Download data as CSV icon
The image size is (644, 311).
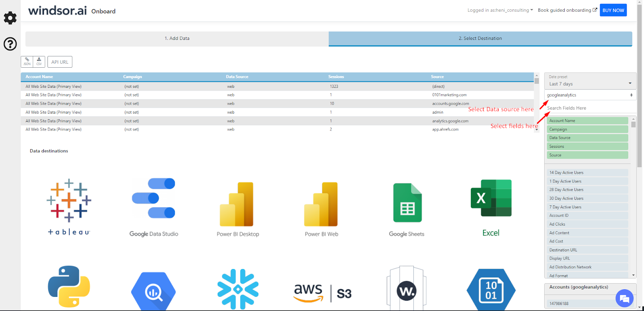pos(39,62)
